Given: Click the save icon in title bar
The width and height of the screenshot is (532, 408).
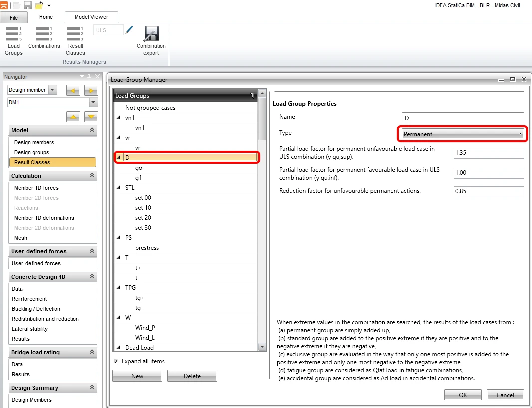Looking at the screenshot, I should coord(28,5).
